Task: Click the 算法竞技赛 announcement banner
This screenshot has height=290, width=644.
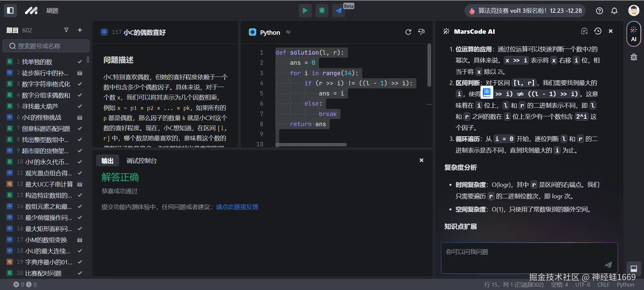Action: point(525,11)
